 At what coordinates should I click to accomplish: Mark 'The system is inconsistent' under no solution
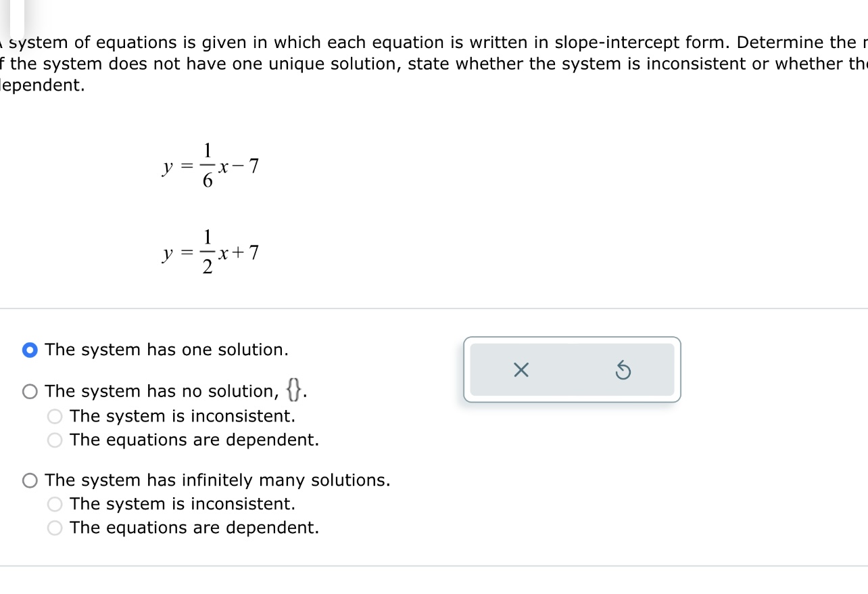(x=54, y=416)
